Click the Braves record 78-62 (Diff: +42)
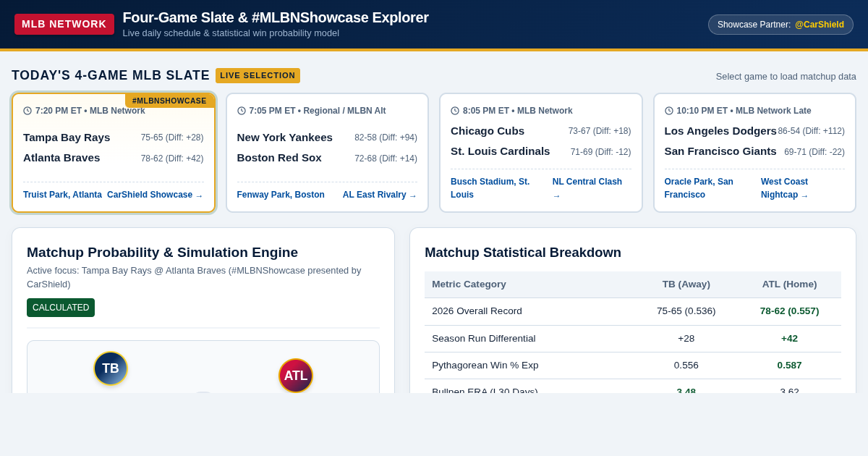This screenshot has width=868, height=456. [172, 158]
